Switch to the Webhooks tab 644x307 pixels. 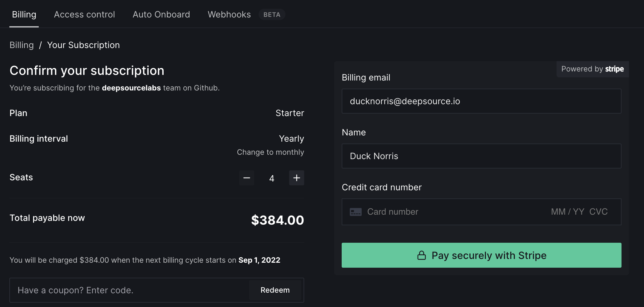tap(229, 14)
